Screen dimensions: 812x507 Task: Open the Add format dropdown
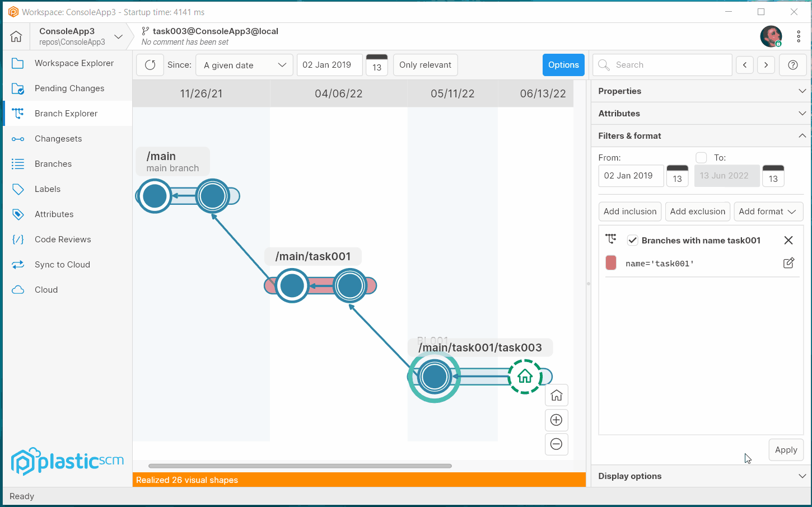768,212
